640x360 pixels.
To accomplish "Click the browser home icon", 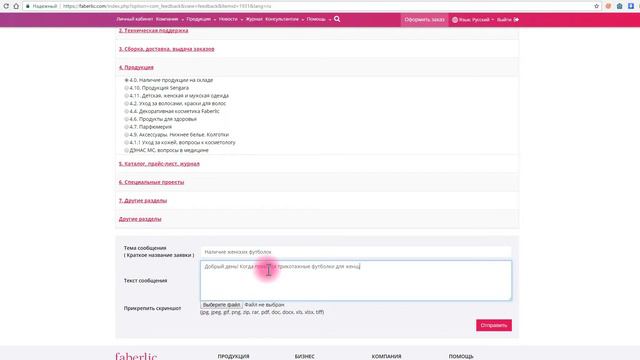I will click(16, 6).
